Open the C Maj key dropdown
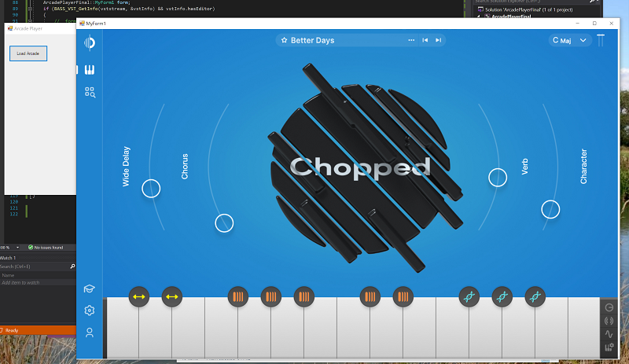Image resolution: width=629 pixels, height=364 pixels. tap(570, 40)
